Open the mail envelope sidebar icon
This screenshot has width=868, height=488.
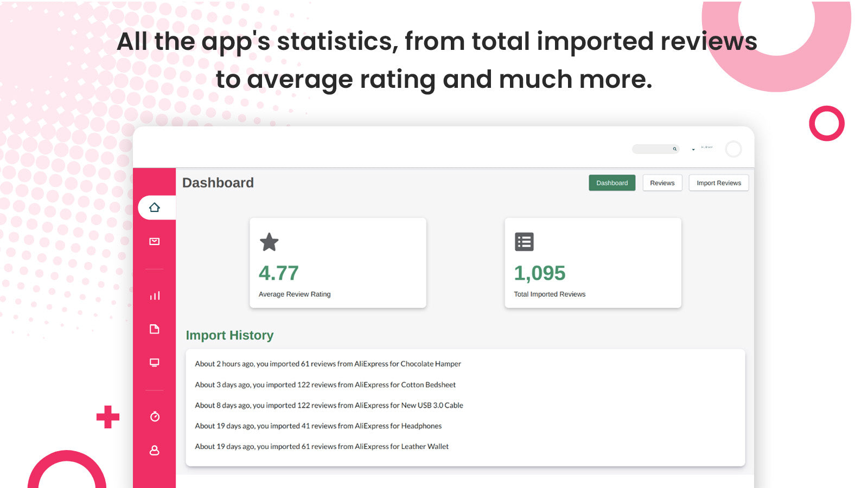(x=155, y=241)
